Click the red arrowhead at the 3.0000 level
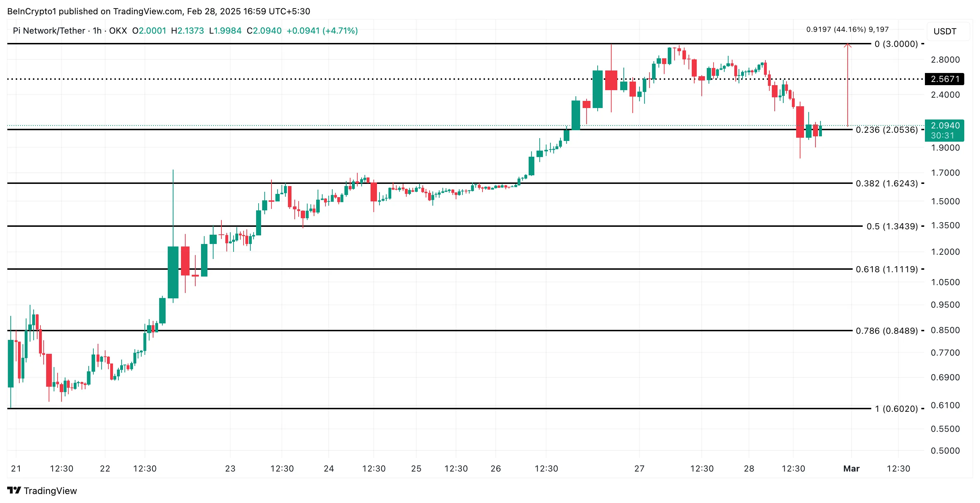Screen dimensions: 980x503 click(x=847, y=46)
